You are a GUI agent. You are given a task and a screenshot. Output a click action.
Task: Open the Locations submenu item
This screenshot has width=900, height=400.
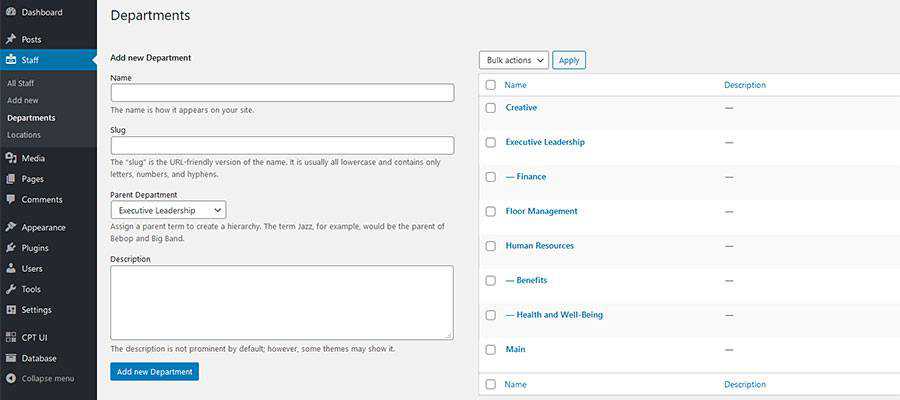(24, 134)
